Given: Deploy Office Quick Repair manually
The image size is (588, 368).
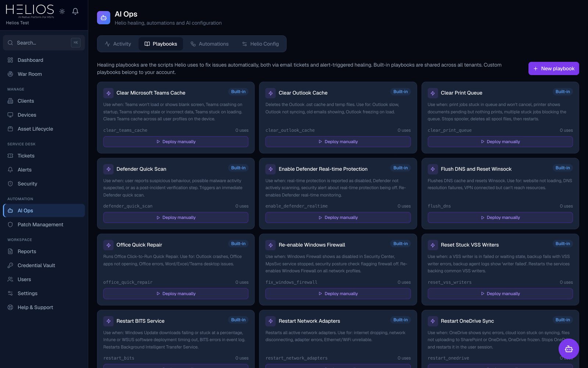Looking at the screenshot, I should tap(176, 294).
